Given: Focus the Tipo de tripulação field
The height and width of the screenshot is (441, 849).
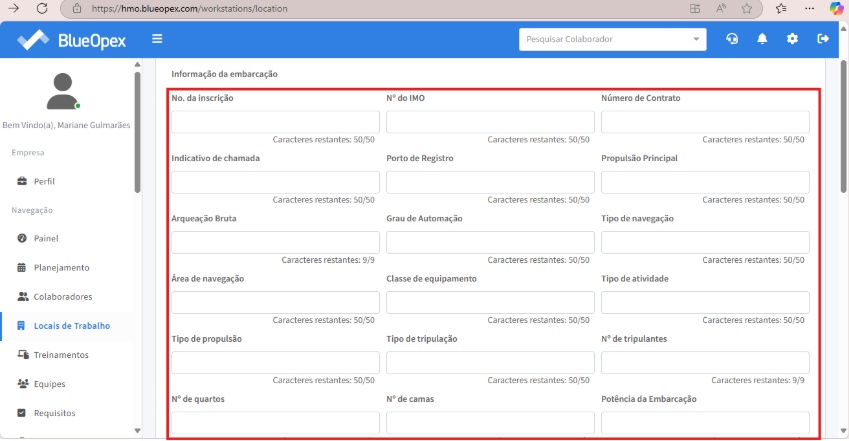Looking at the screenshot, I should [x=490, y=362].
